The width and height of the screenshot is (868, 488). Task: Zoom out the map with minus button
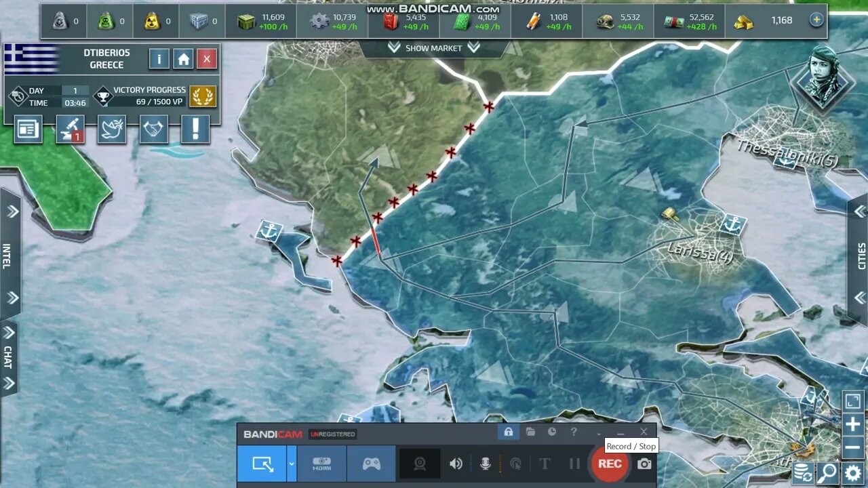[852, 447]
